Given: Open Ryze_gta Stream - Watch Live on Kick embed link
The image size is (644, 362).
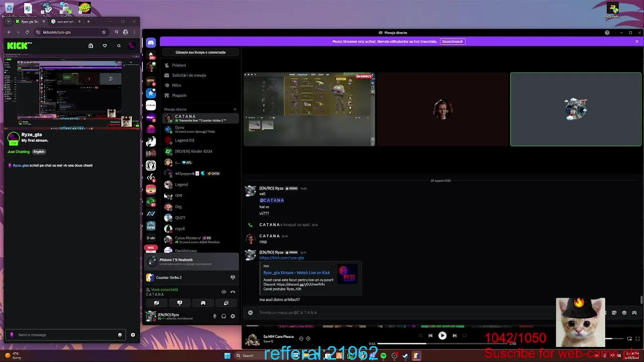Looking at the screenshot, I should (296, 273).
